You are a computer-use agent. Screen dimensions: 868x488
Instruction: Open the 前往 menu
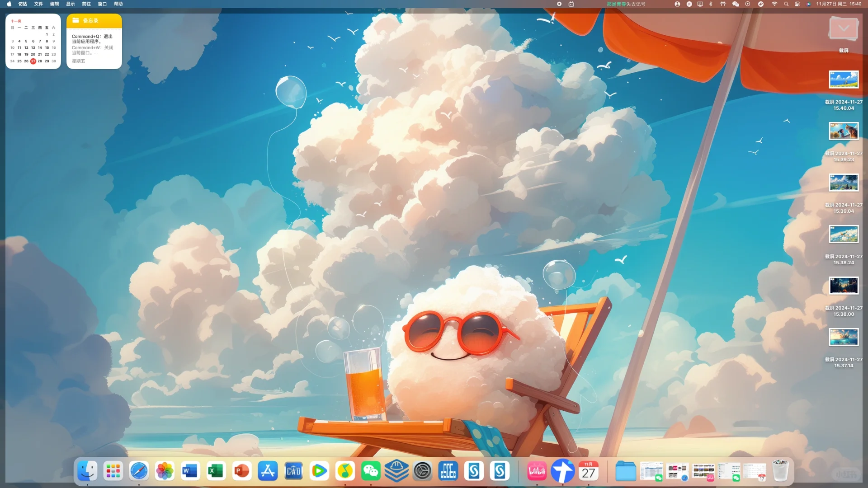coord(86,4)
